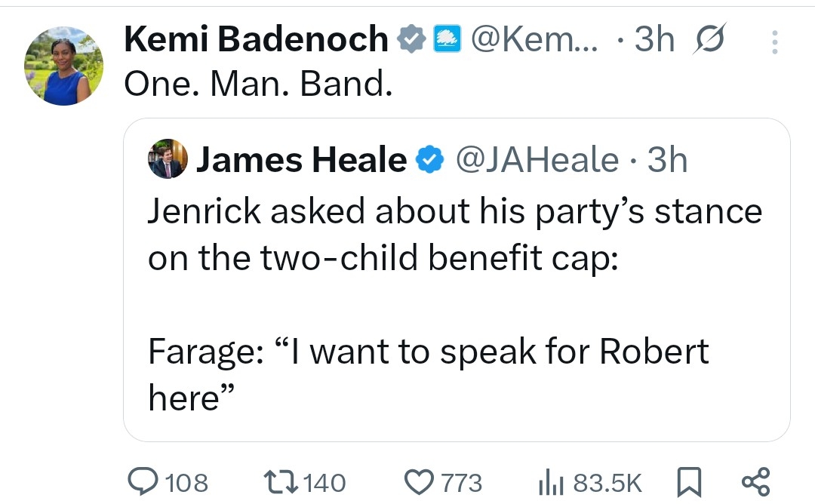The image size is (815, 504).
Task: Open Kemi Badenoch's profile picture
Action: (x=63, y=66)
